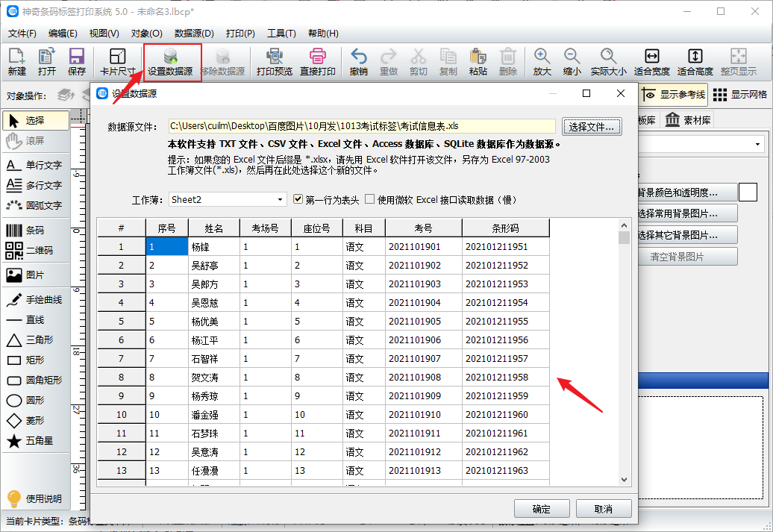Open the 视图(V) menu

[x=104, y=34]
